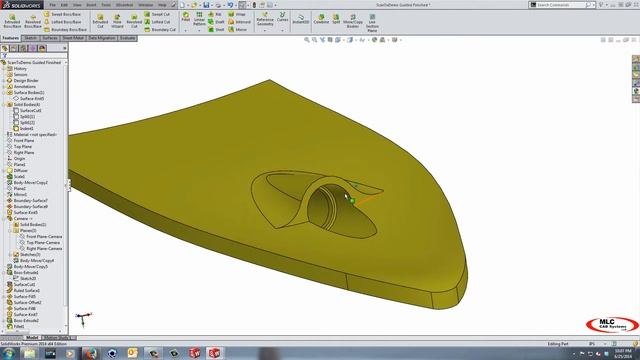Open the Help menu

coord(162,5)
